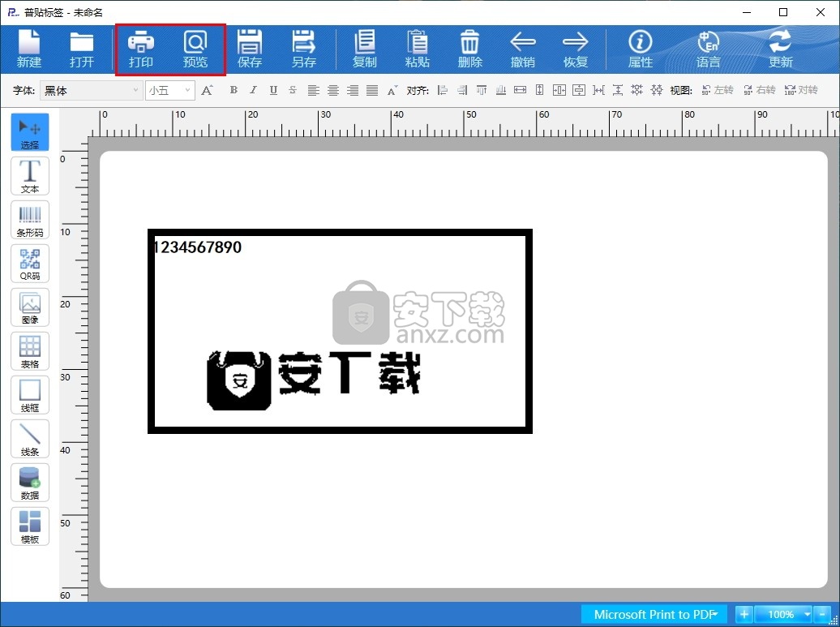The width and height of the screenshot is (840, 627).
Task: Save the label with 保存
Action: [250, 49]
